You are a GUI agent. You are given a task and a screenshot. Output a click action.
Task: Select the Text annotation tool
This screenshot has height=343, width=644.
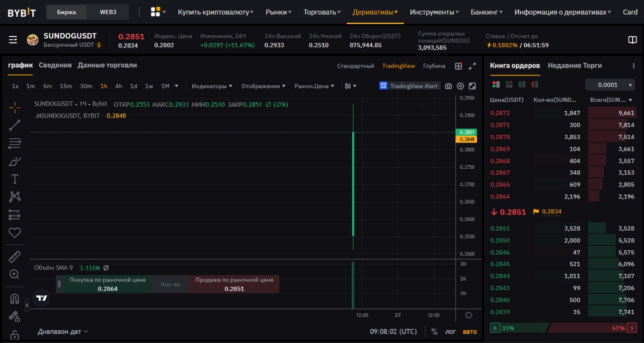(15, 179)
